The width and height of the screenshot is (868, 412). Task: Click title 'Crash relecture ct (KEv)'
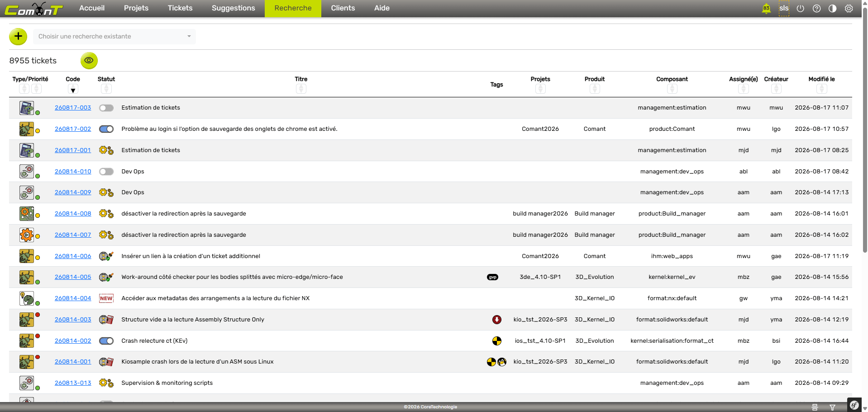tap(154, 341)
